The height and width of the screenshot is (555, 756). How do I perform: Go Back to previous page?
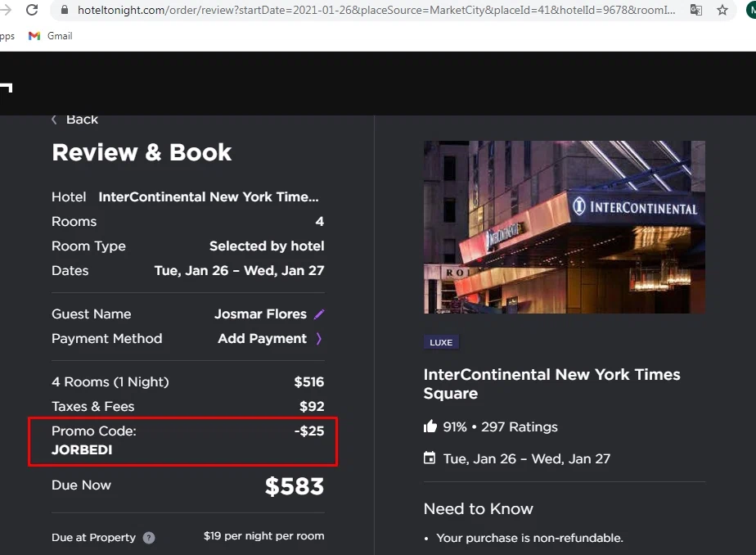[x=74, y=119]
